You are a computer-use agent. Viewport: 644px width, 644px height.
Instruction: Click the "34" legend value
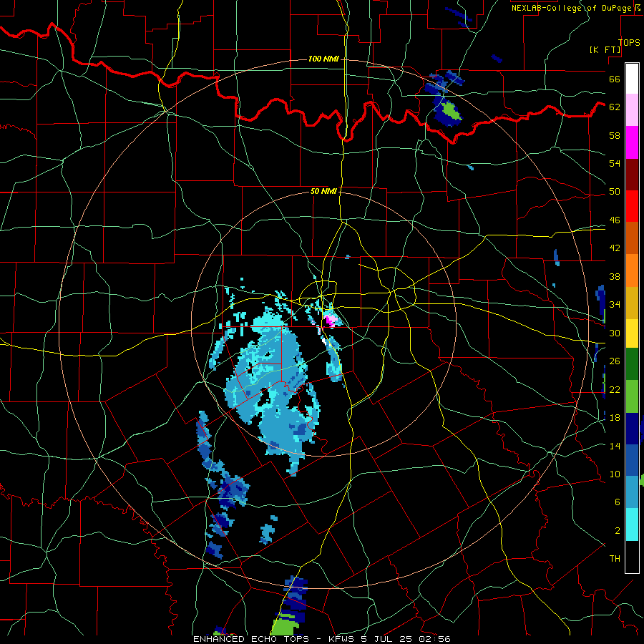pyautogui.click(x=615, y=305)
